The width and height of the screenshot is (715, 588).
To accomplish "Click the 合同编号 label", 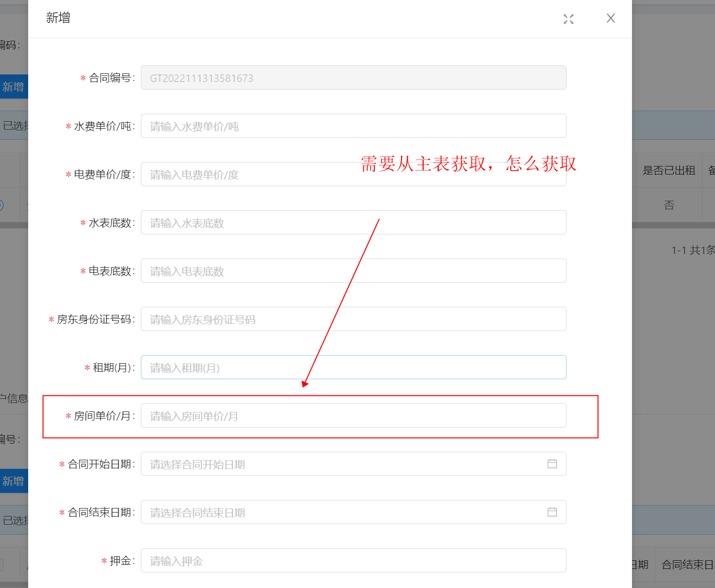I will click(x=110, y=78).
